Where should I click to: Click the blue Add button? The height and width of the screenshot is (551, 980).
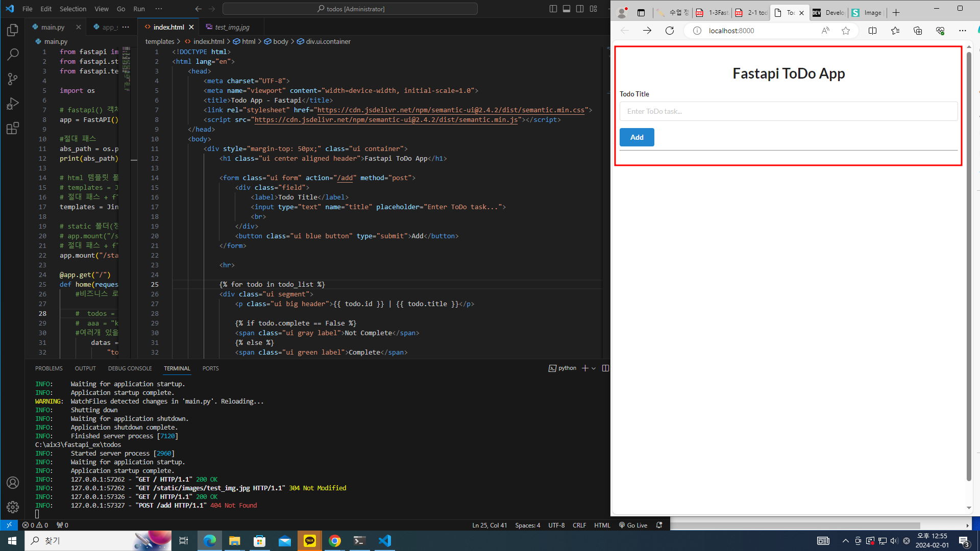(636, 137)
